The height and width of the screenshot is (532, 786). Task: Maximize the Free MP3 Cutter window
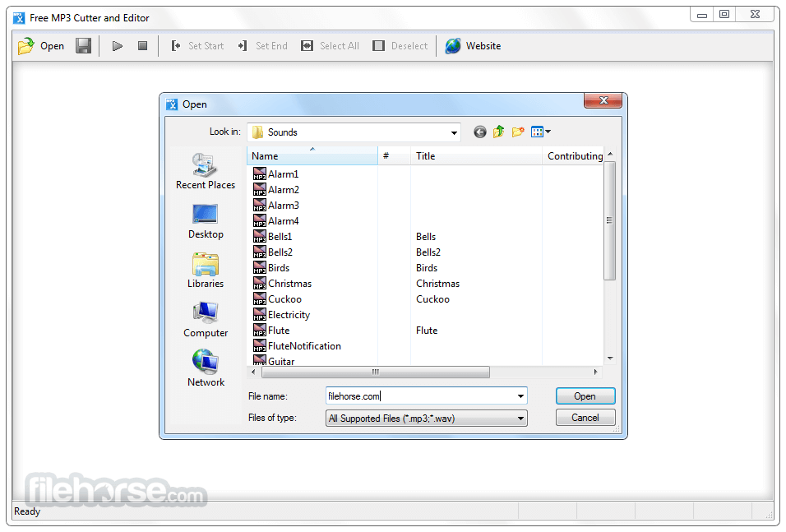click(724, 15)
